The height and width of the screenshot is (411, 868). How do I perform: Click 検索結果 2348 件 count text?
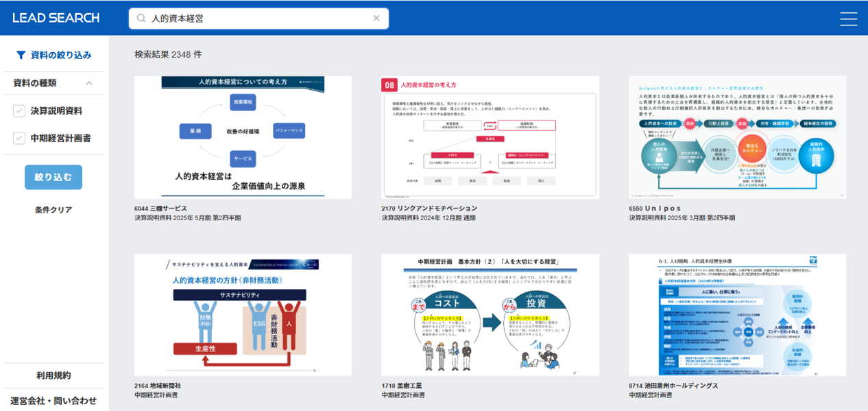tap(168, 54)
